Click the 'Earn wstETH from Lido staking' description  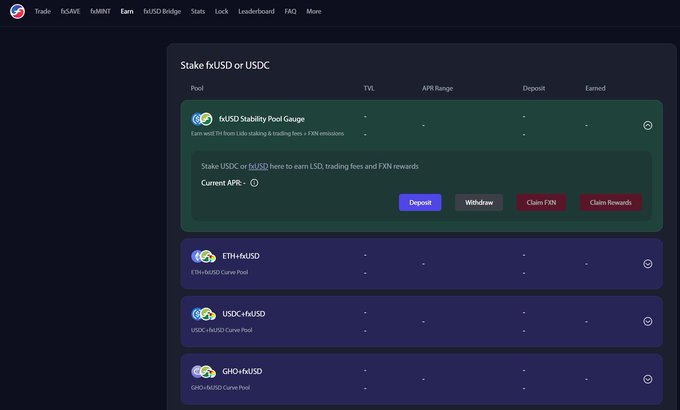[268, 134]
